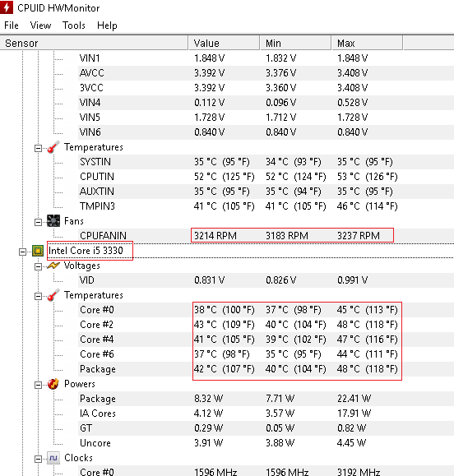Collapse the Intel Core i5 3330 node
This screenshot has height=476, width=454.
tap(22, 252)
